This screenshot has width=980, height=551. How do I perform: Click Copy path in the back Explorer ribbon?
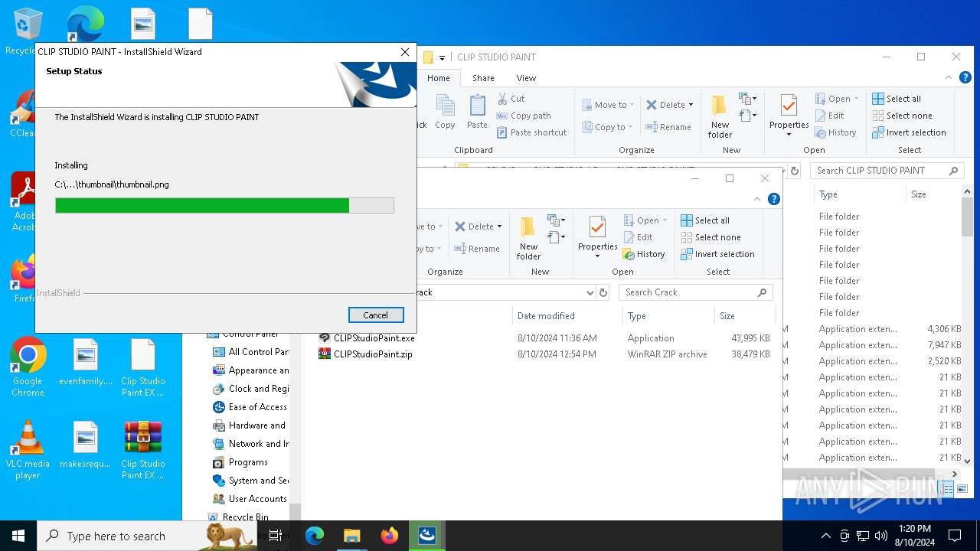coord(524,116)
